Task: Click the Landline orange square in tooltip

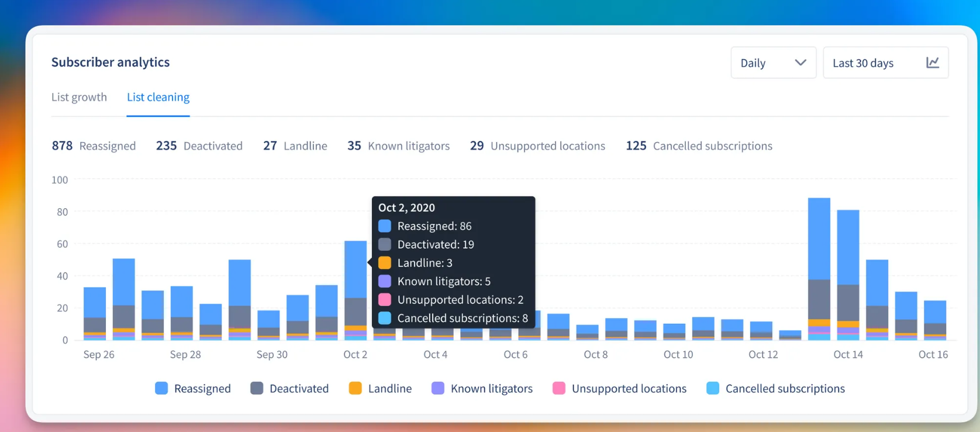Action: [x=385, y=263]
